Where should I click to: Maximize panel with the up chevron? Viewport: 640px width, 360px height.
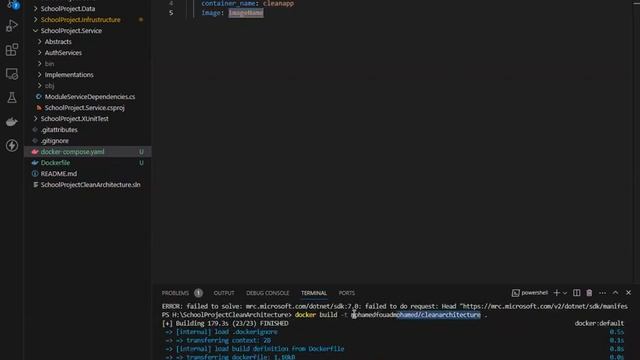(x=616, y=293)
